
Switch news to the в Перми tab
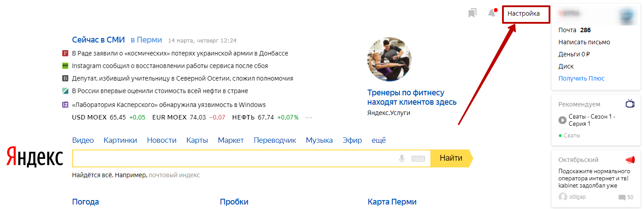pos(146,39)
